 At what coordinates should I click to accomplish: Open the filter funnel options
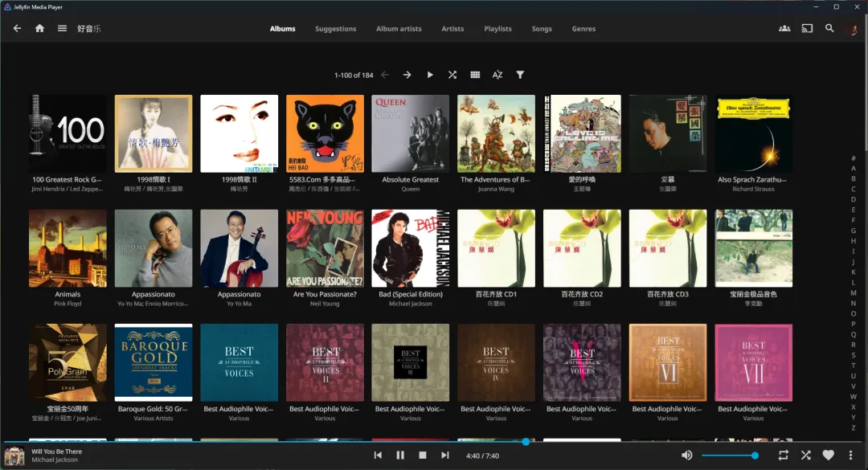click(520, 75)
